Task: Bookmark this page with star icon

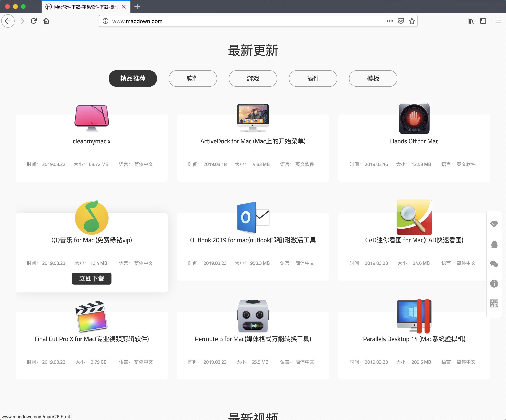Action: click(x=412, y=21)
